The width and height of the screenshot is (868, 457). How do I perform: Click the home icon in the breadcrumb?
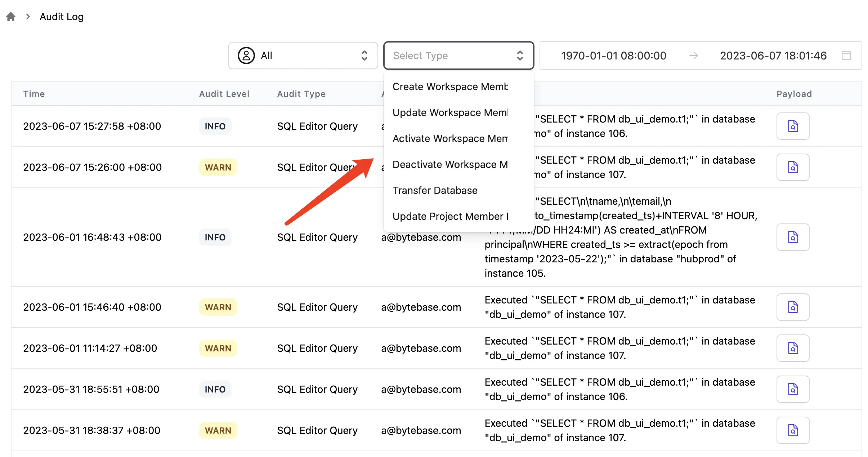click(x=10, y=16)
